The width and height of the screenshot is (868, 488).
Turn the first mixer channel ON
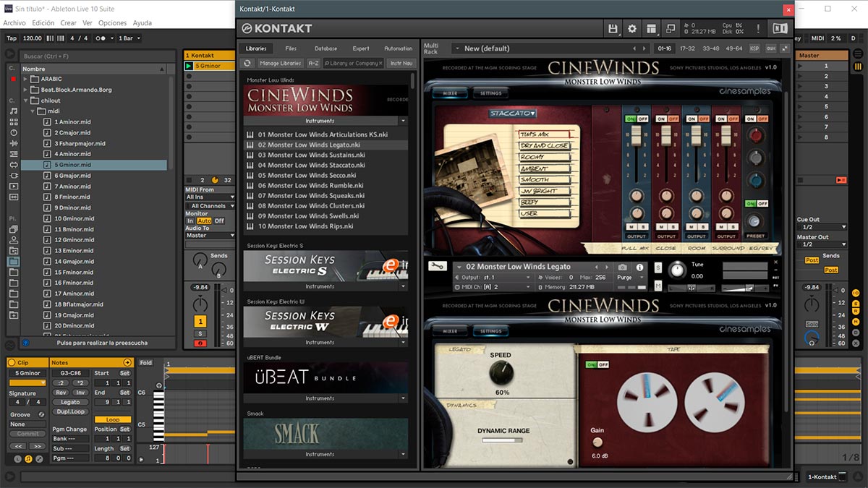point(631,119)
